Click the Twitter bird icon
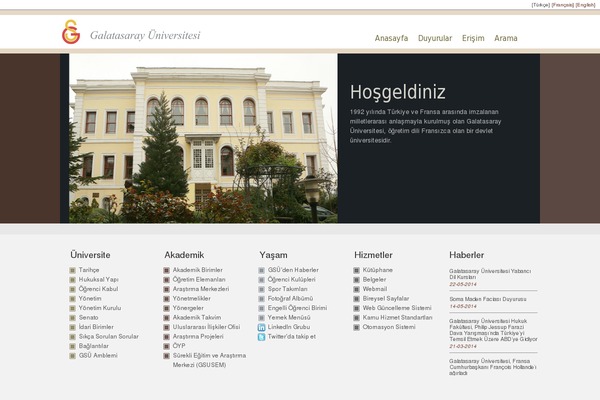This screenshot has height=400, width=600. click(261, 337)
